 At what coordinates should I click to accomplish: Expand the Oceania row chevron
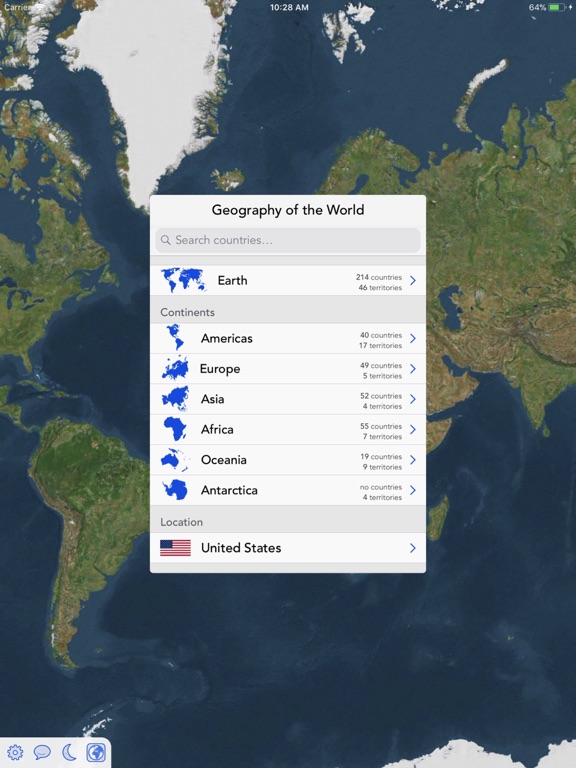[413, 459]
